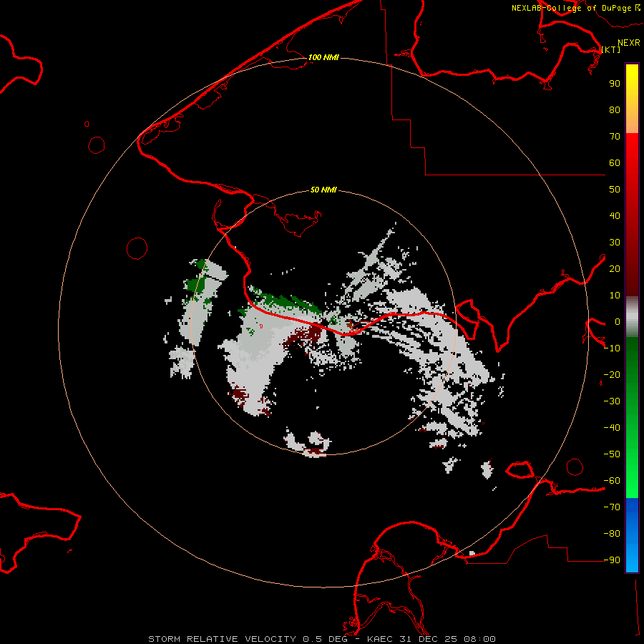Click the NEXLAB-College of DuPage watermark text
Image resolution: width=644 pixels, height=644 pixels.
(576, 8)
